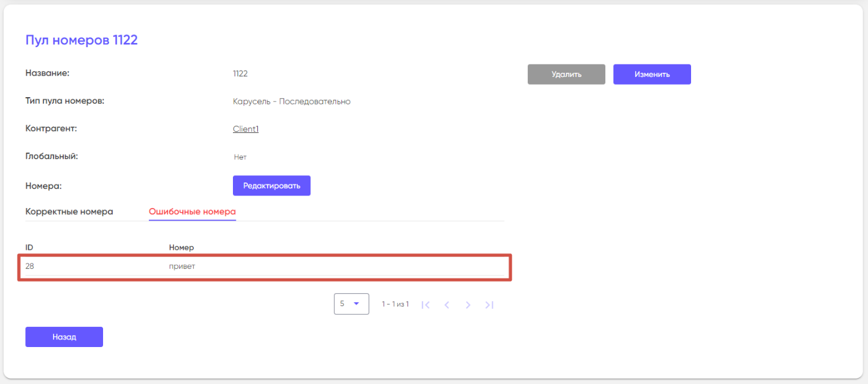Select the ID cell showing 28
Screen dimensions: 868x384
(x=30, y=267)
